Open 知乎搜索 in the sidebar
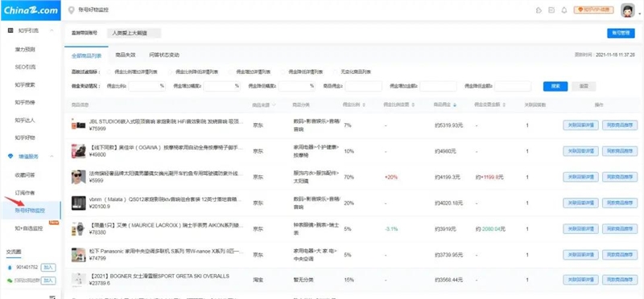 pos(25,85)
